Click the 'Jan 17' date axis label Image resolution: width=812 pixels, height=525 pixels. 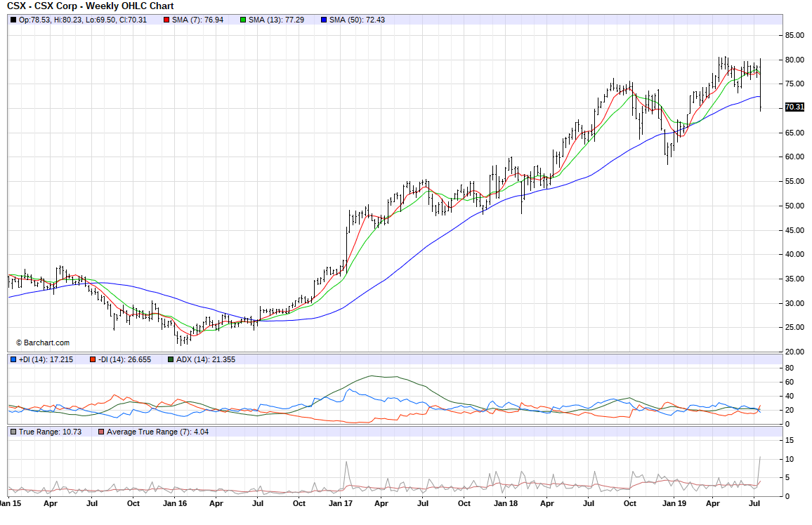point(340,503)
